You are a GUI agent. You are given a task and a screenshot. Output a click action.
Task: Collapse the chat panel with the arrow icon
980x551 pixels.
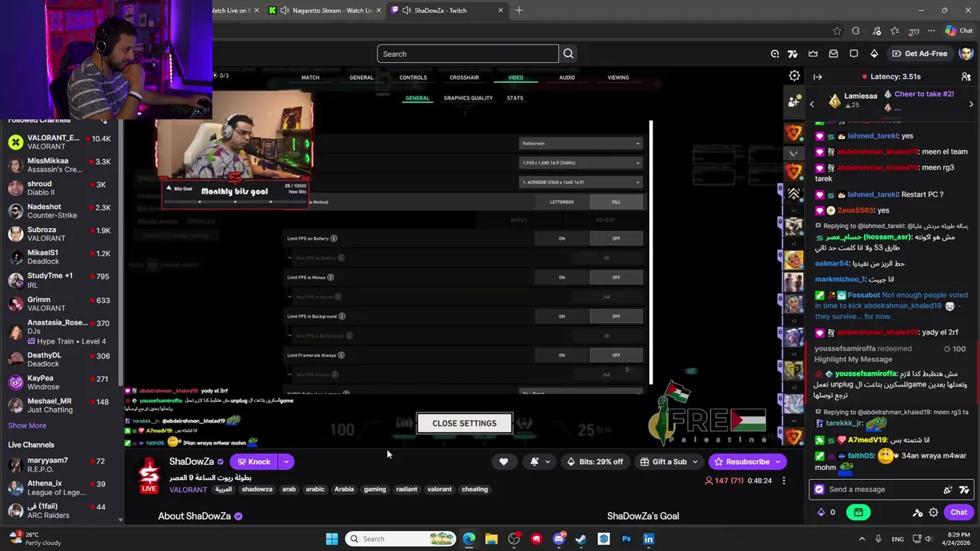(818, 77)
